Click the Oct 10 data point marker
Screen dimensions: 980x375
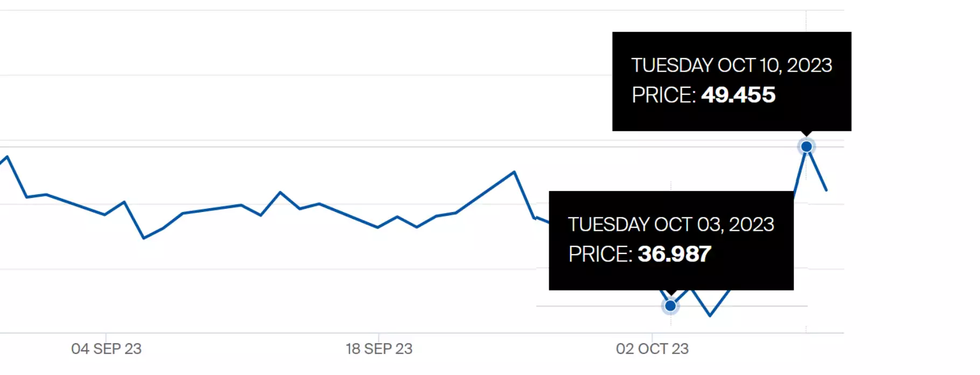pos(806,146)
